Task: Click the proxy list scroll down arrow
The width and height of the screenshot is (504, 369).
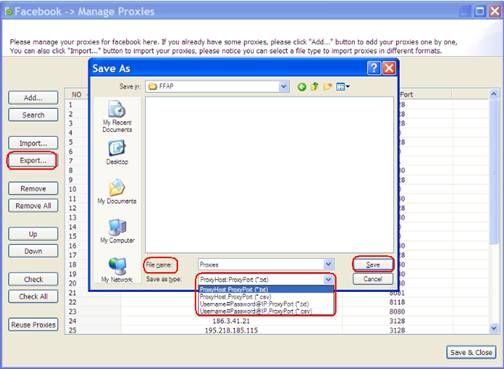Action: coord(494,329)
